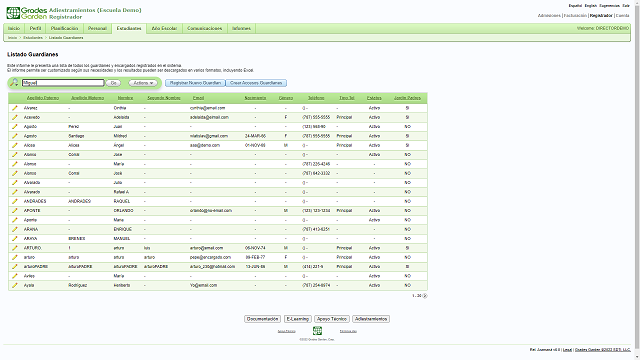Edit Alonso María guardian entry
Viewport: 640px width, 360px height.
pyautogui.click(x=15, y=164)
